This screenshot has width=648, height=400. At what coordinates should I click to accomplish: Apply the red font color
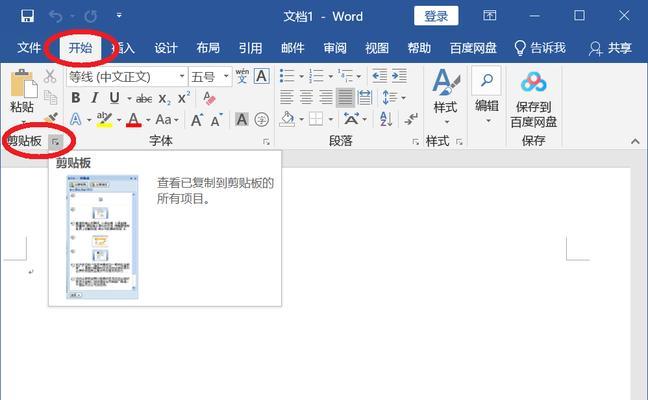(x=133, y=119)
